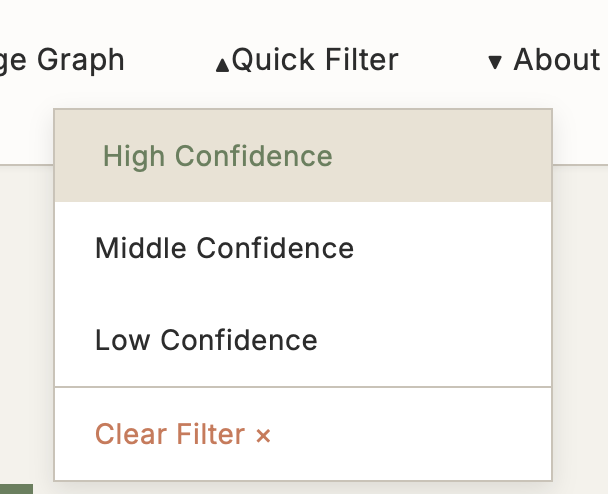Select the High Confidence filter option
The height and width of the screenshot is (494, 608).
tap(217, 156)
